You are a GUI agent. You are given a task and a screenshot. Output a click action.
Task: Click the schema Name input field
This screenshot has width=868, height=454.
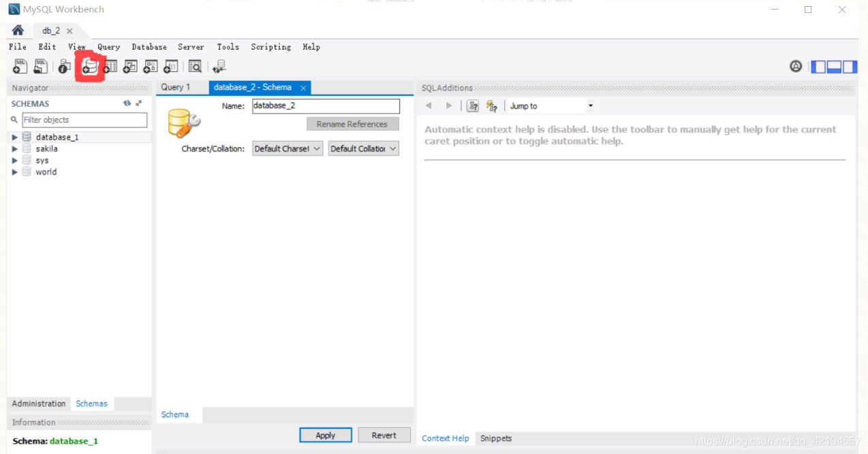[x=326, y=106]
